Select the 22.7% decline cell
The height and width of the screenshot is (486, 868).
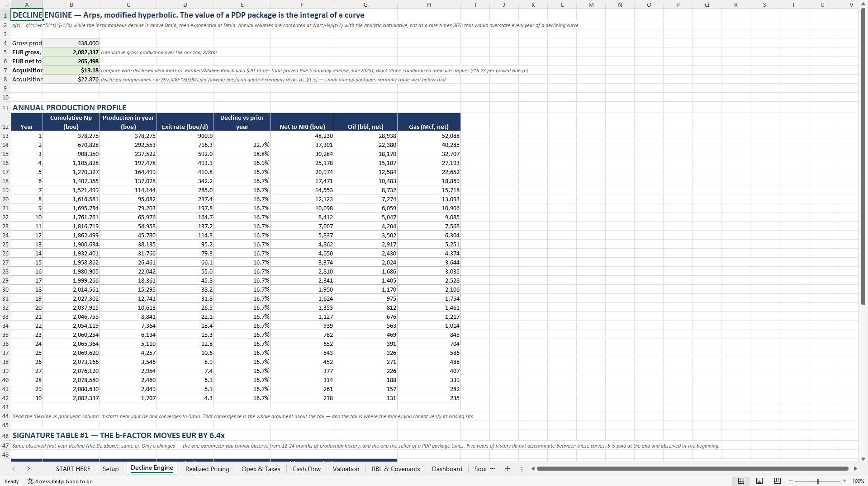coord(242,145)
